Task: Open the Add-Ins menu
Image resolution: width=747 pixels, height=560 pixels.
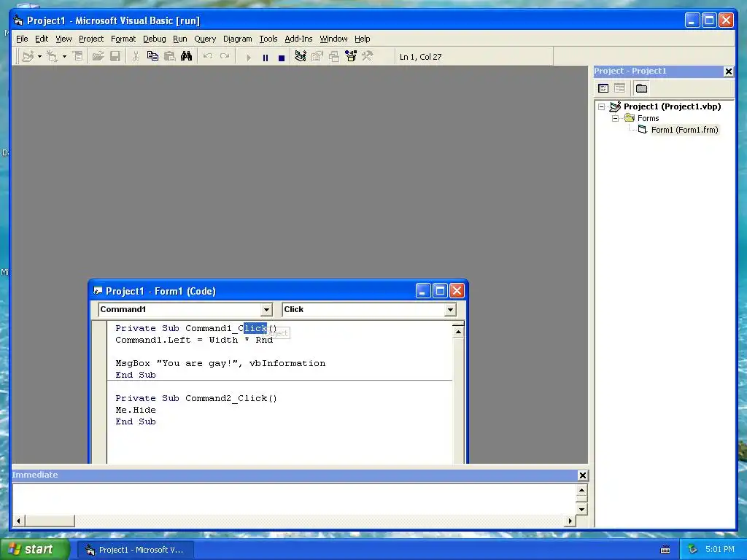Action: pyautogui.click(x=298, y=39)
